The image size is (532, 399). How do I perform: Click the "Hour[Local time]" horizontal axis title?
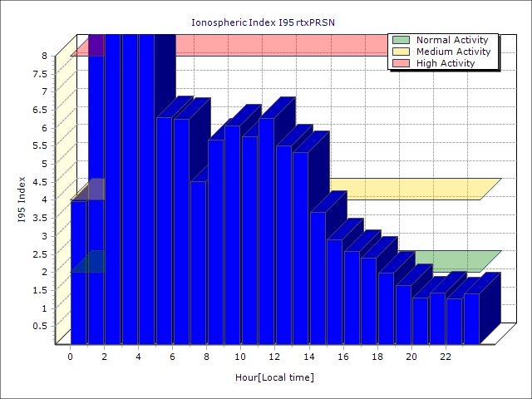[x=274, y=378]
